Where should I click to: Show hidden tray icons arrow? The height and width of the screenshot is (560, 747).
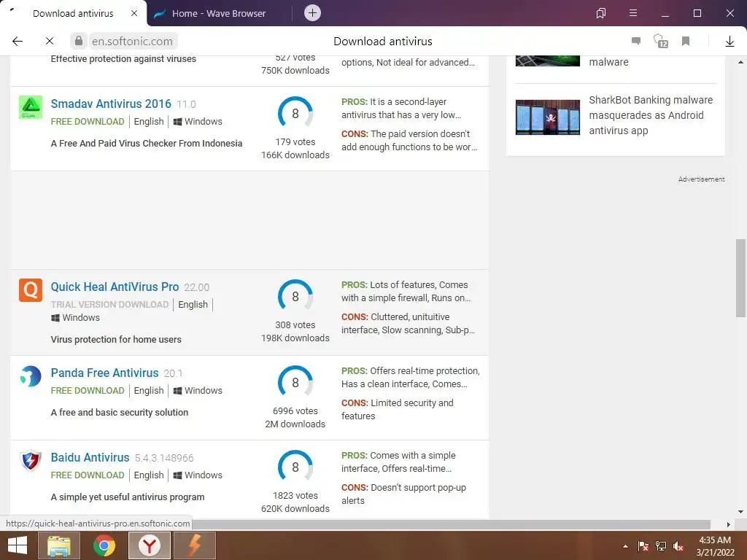pos(625,546)
